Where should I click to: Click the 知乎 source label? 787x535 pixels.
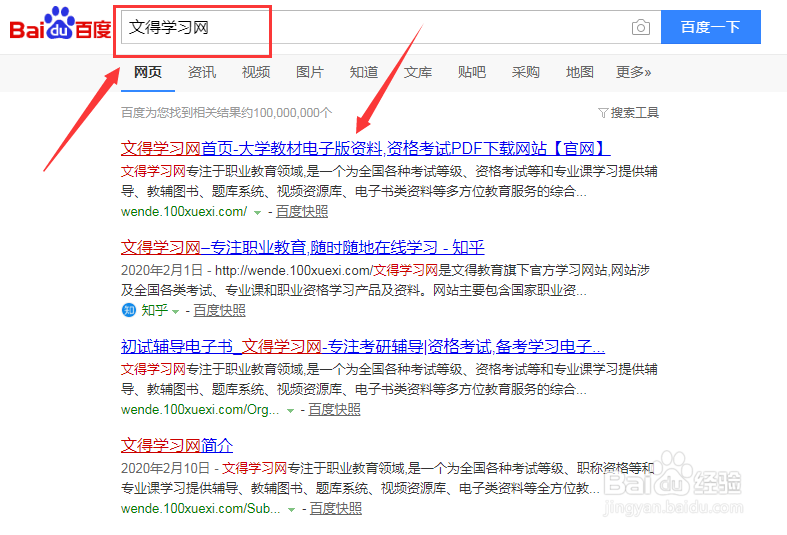tap(155, 311)
